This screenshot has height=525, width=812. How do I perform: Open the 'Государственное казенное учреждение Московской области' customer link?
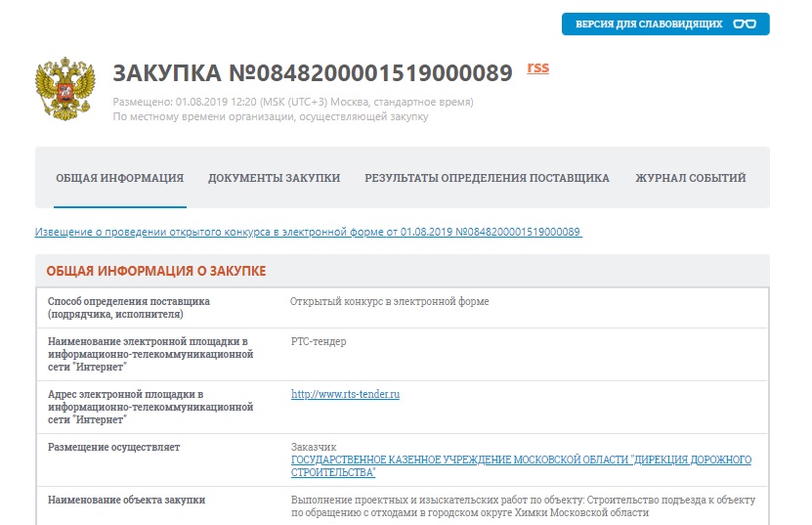(521, 466)
